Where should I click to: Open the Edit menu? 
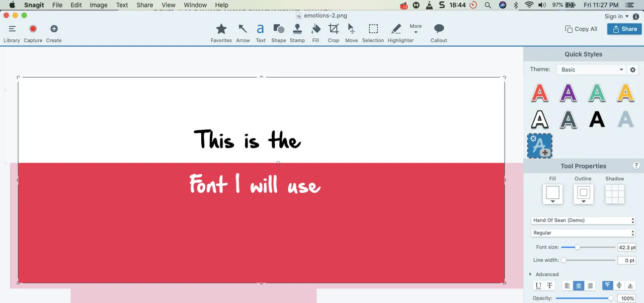(x=76, y=5)
